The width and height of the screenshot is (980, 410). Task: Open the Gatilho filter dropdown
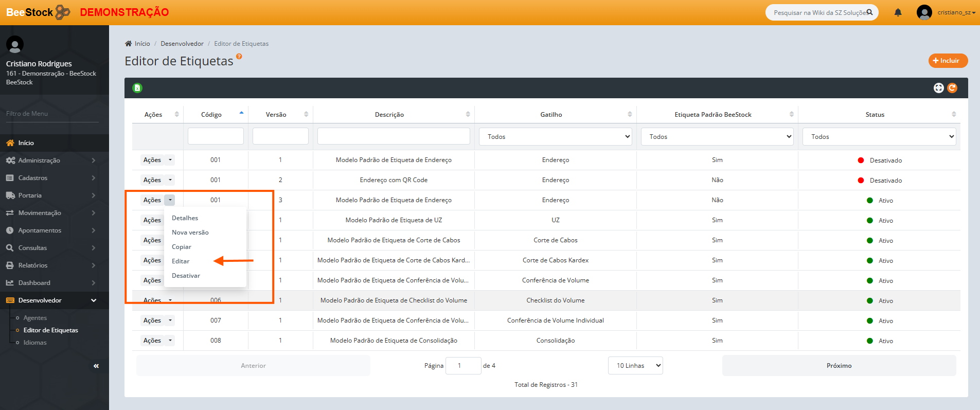tap(555, 137)
